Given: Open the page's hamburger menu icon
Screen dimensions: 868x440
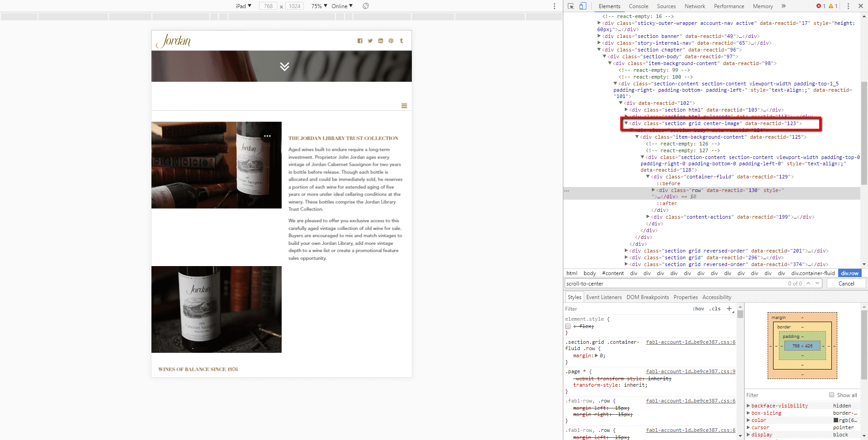Looking at the screenshot, I should point(404,106).
